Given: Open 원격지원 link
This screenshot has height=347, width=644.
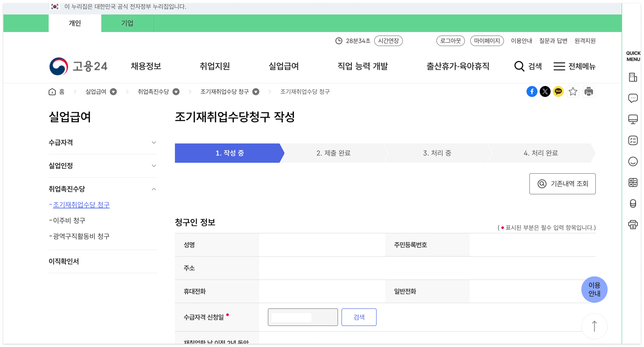Looking at the screenshot, I should tap(585, 41).
